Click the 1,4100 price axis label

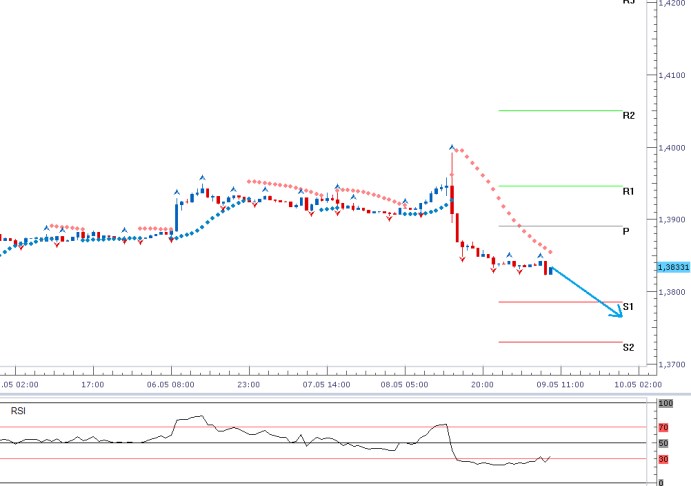click(672, 75)
